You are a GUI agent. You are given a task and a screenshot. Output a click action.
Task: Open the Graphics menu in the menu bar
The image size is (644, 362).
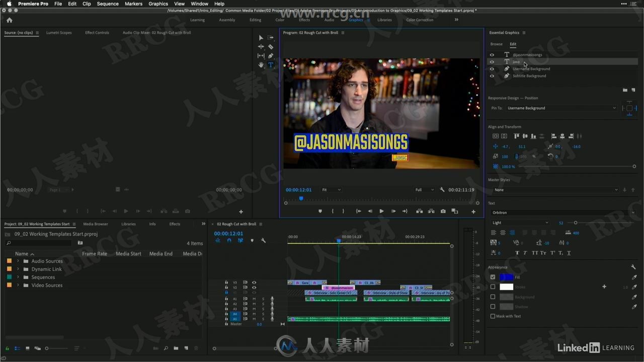tap(158, 4)
